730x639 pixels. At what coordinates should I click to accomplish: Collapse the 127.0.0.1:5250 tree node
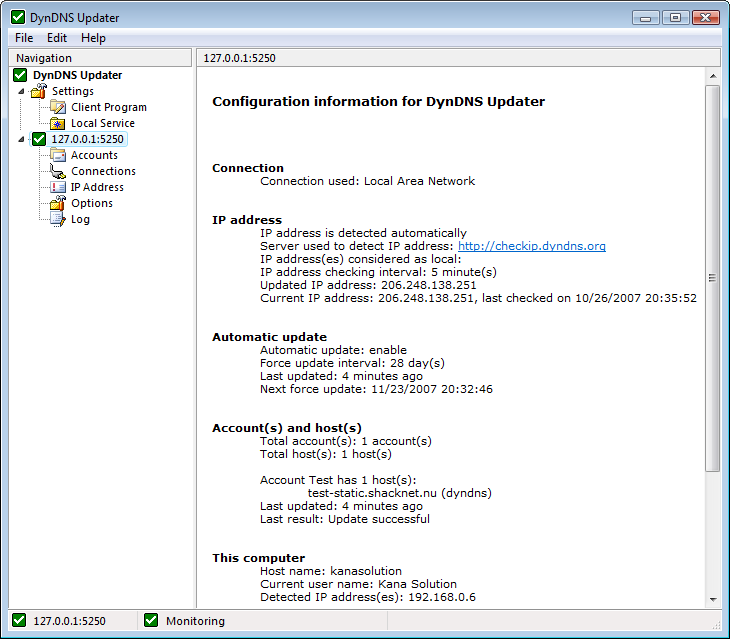click(22, 139)
